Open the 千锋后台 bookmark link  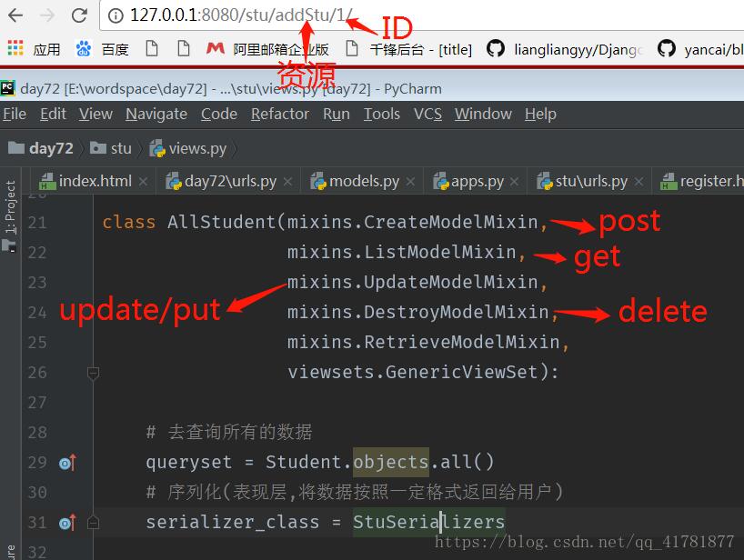[419, 49]
